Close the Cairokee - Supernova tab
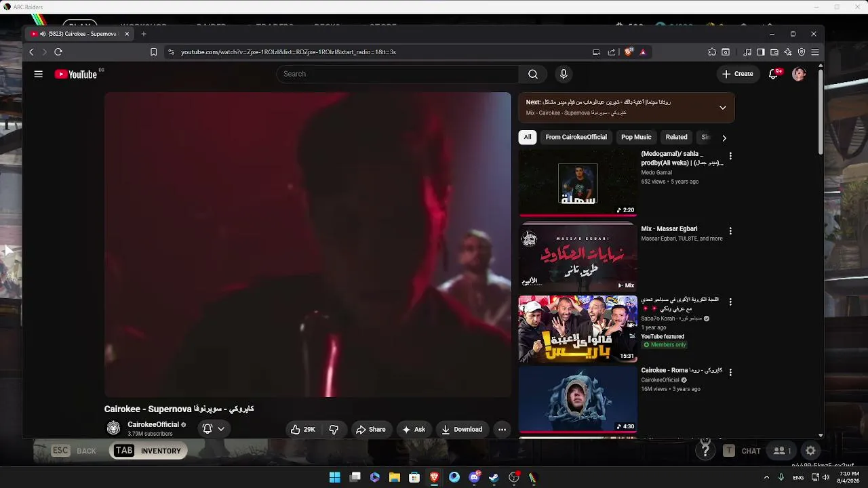Image resolution: width=868 pixels, height=488 pixels. 127,34
